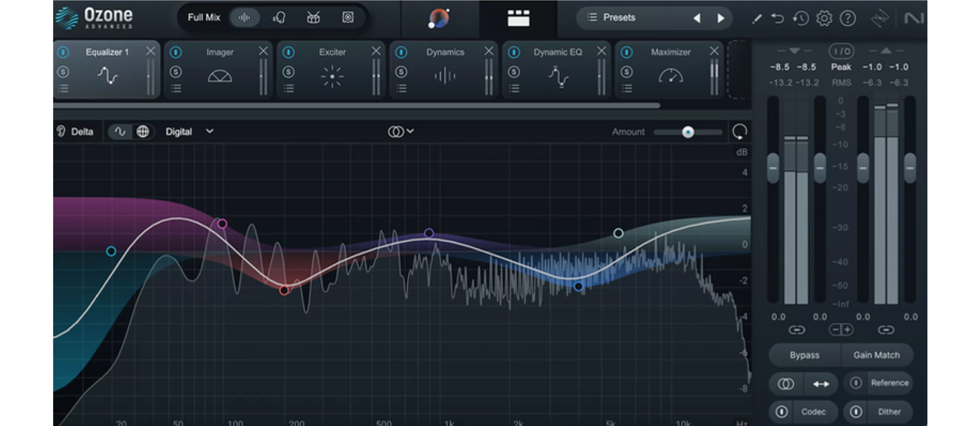Open the Exciter module icon

pyautogui.click(x=332, y=76)
